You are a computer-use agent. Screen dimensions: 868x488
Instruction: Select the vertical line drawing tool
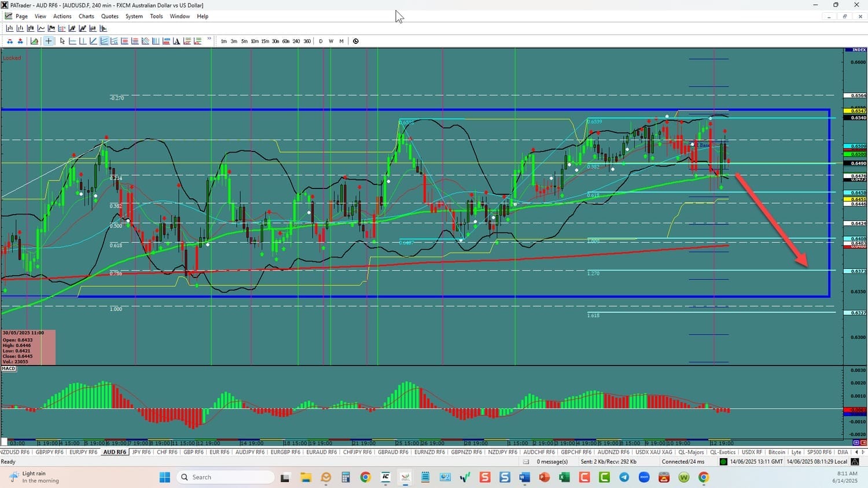coord(83,41)
